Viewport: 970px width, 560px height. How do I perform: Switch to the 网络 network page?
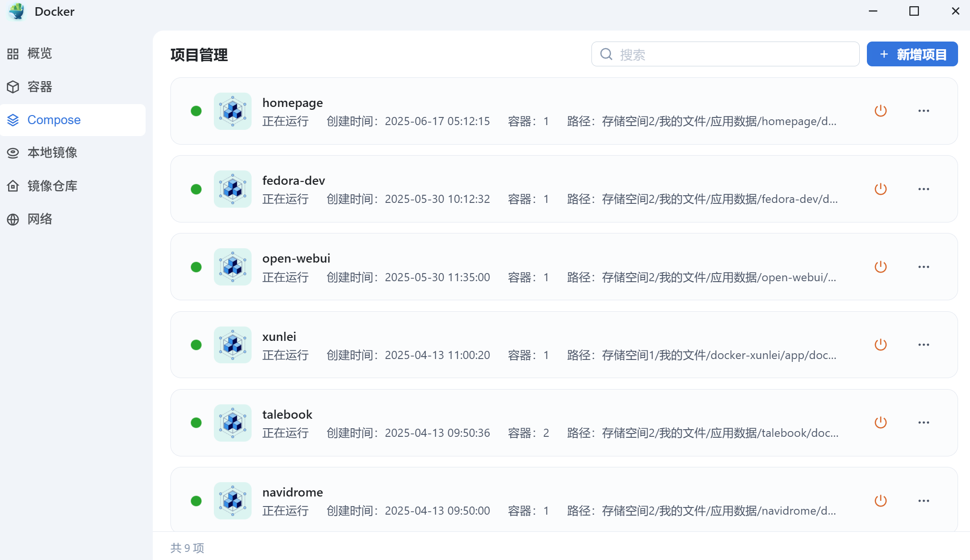click(x=73, y=219)
